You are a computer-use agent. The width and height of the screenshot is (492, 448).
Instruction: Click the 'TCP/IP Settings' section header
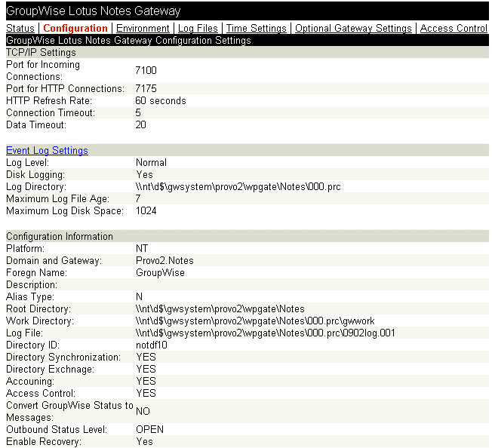[x=41, y=52]
